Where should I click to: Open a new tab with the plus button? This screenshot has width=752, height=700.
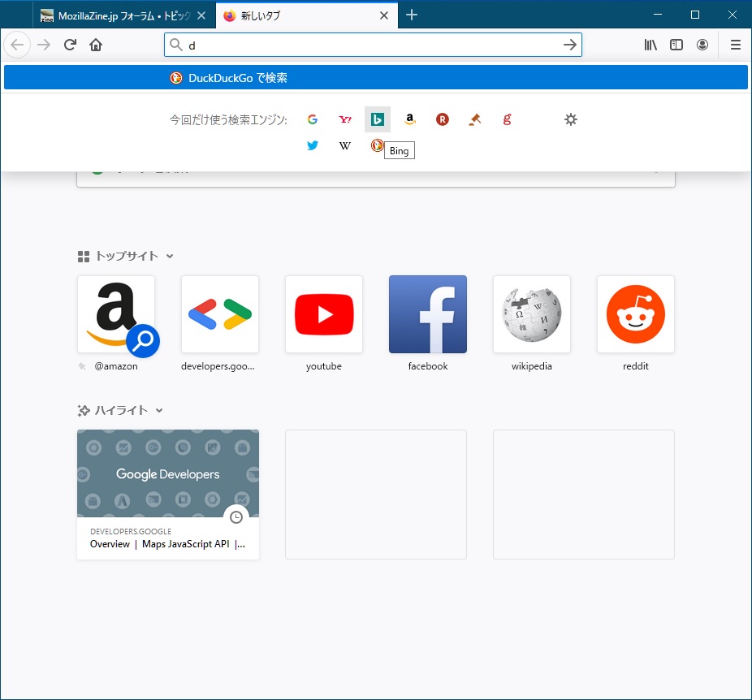pos(412,15)
